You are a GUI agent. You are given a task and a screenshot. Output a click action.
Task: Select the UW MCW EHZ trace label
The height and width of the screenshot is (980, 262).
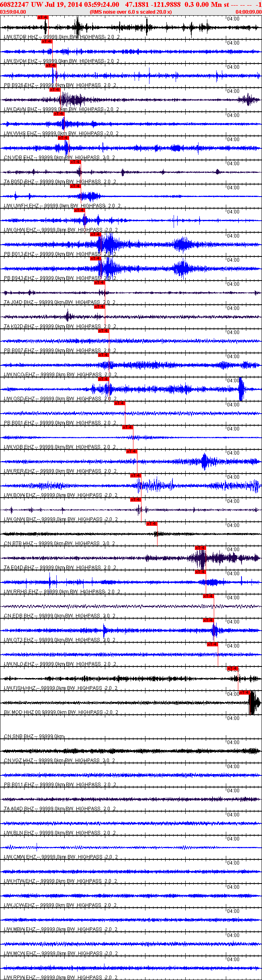[61, 953]
